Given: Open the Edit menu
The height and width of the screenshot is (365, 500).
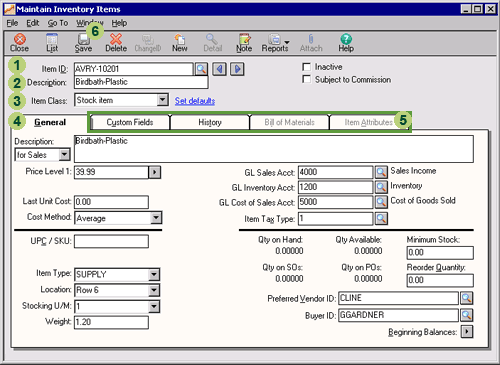Looking at the screenshot, I should pos(33,23).
